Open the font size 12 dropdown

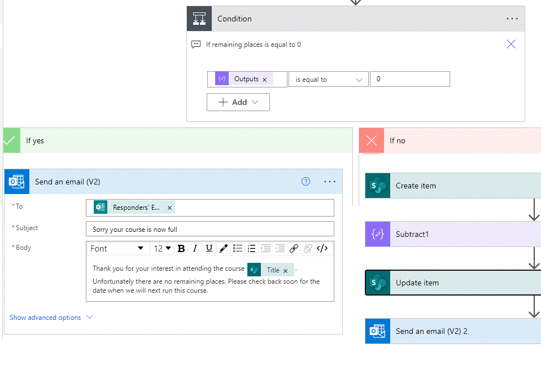162,248
